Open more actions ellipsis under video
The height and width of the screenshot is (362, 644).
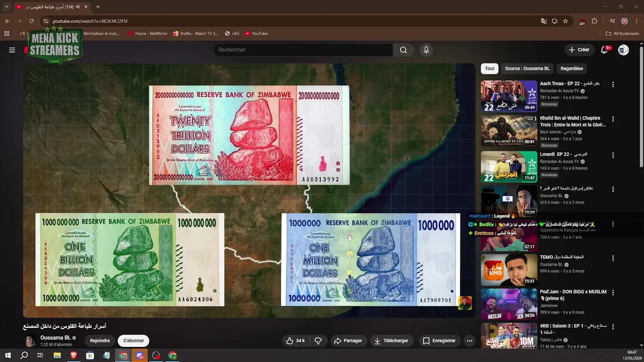(x=469, y=340)
